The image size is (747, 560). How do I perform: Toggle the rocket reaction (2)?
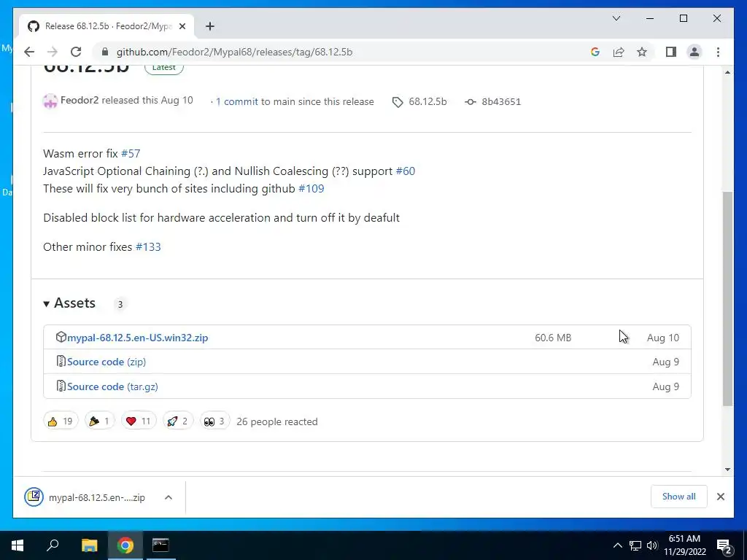[178, 421]
